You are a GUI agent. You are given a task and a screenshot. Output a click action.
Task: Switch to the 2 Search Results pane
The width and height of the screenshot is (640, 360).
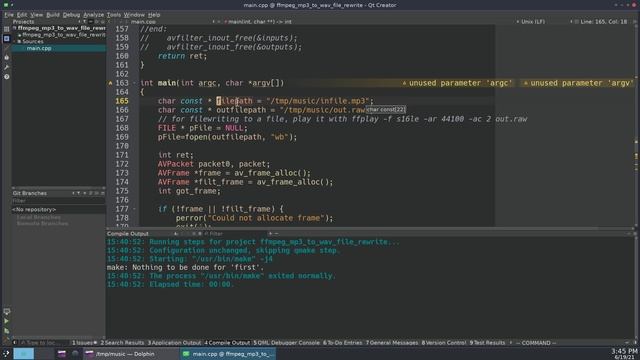[x=122, y=343]
